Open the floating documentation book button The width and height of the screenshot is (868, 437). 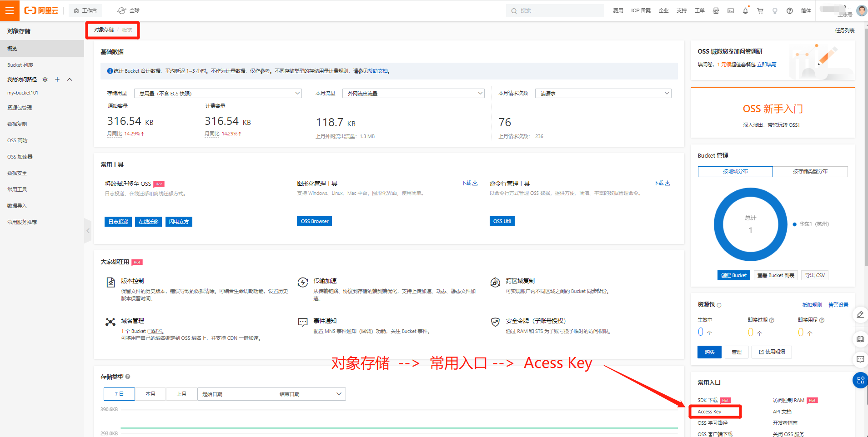[860, 339]
